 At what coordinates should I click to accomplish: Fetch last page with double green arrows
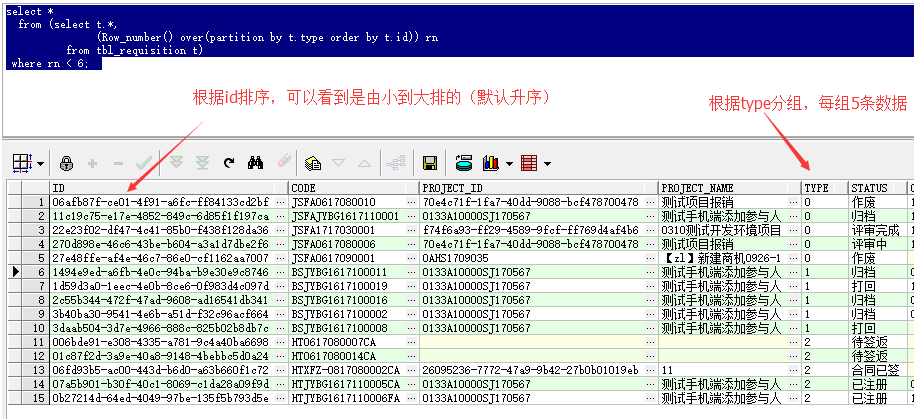coord(202,163)
